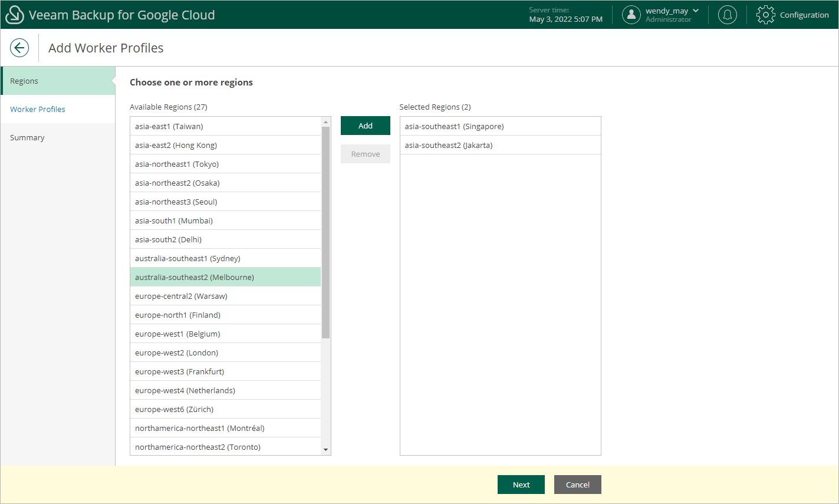This screenshot has height=504, width=839.
Task: Select asia-south2 (Delhi) region
Action: [x=225, y=239]
